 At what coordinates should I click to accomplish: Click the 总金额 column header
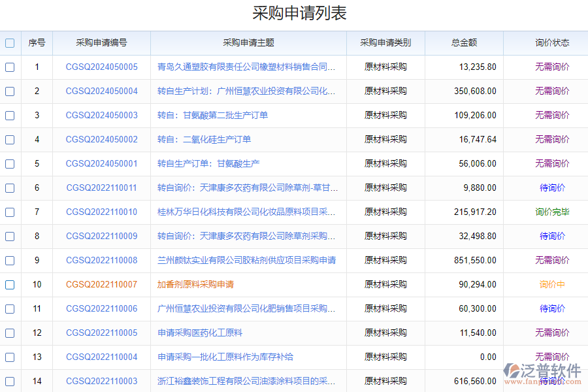463,42
